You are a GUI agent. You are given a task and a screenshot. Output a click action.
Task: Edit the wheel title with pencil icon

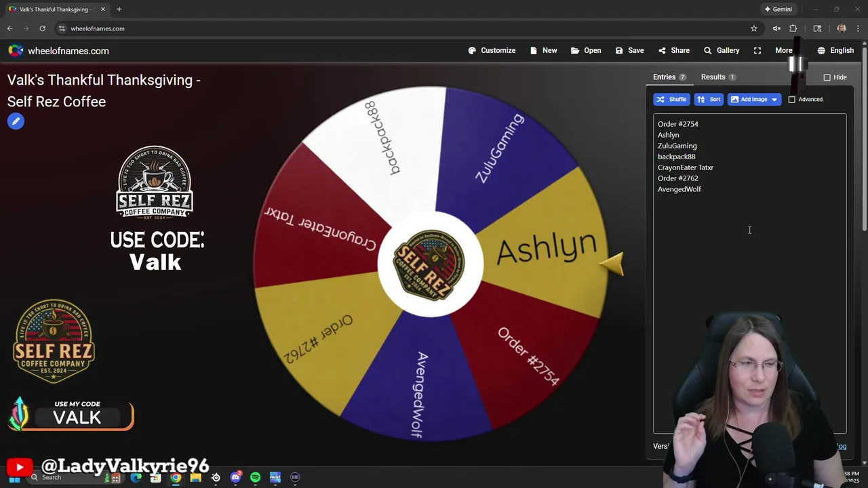[16, 121]
